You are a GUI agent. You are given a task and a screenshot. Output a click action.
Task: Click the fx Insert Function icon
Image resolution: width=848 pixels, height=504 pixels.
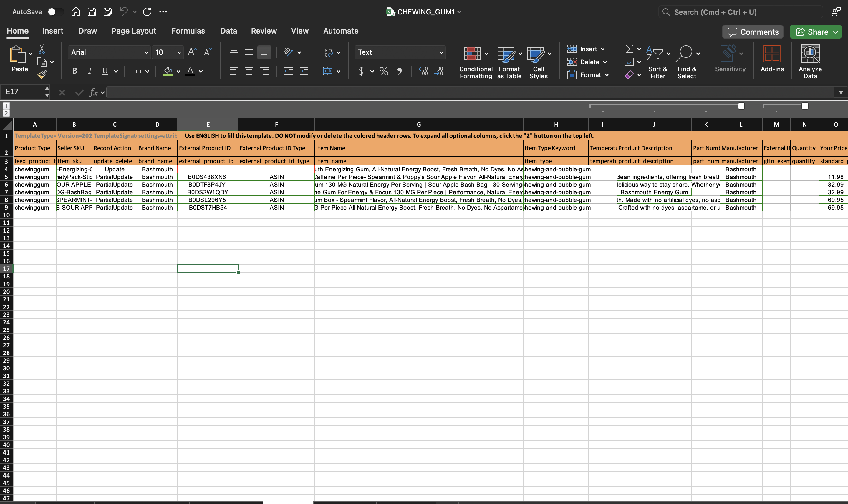pyautogui.click(x=93, y=92)
